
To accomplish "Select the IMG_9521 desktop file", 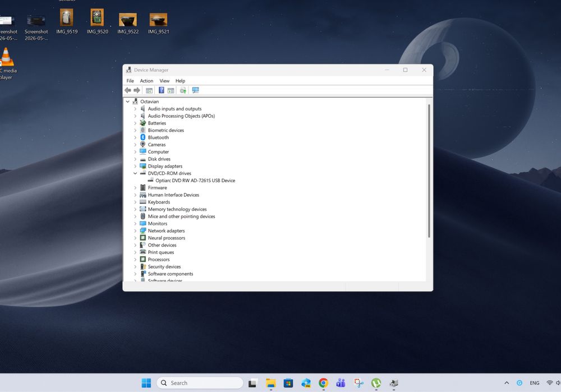I will click(159, 23).
